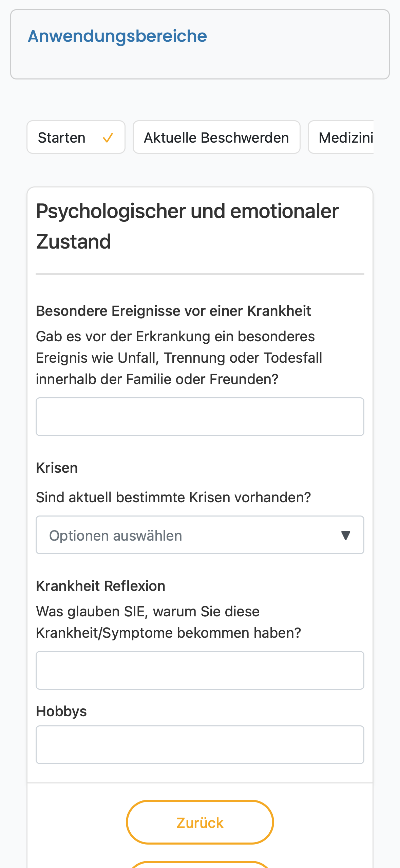Expand the Optionen auswählen dropdown
This screenshot has width=400, height=868.
(x=200, y=535)
